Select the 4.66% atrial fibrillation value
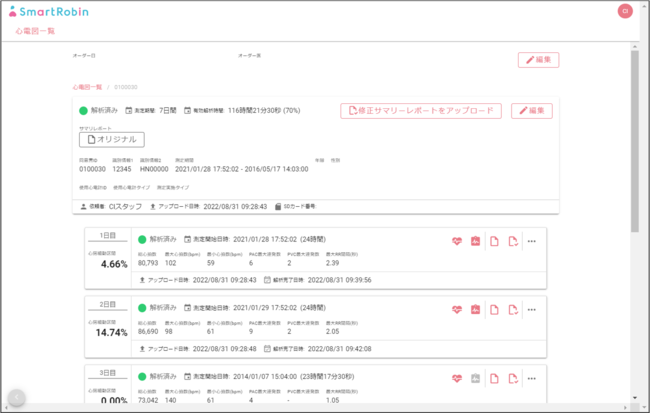The height and width of the screenshot is (413, 650). click(x=114, y=264)
